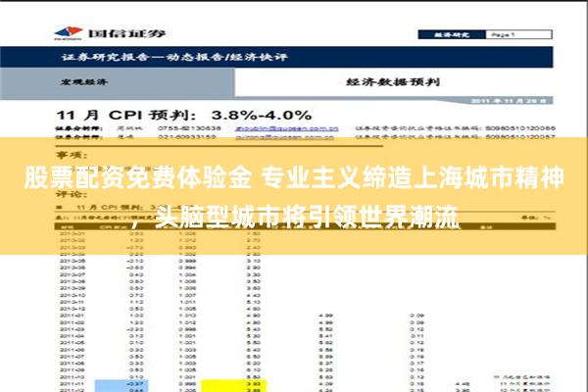Click the 经济研究 header label
This screenshot has height=392, width=588.
click(x=452, y=35)
